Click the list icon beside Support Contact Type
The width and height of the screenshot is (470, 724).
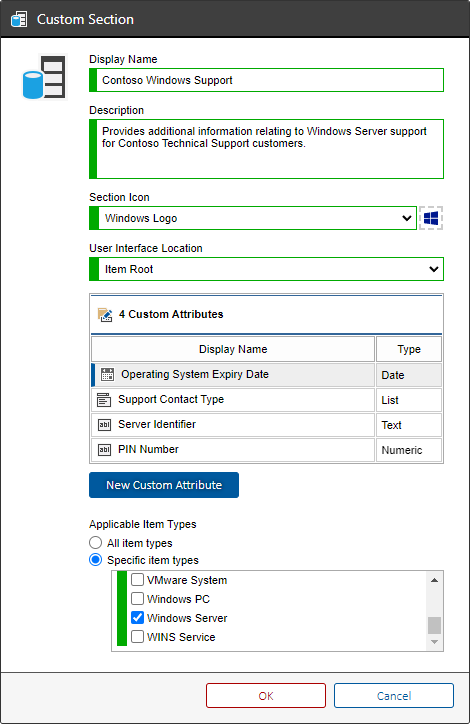coord(104,399)
